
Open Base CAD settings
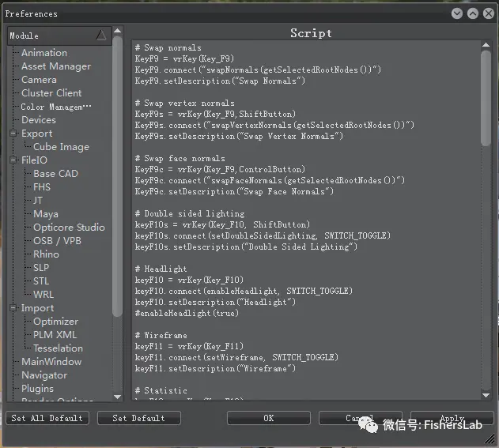point(55,174)
